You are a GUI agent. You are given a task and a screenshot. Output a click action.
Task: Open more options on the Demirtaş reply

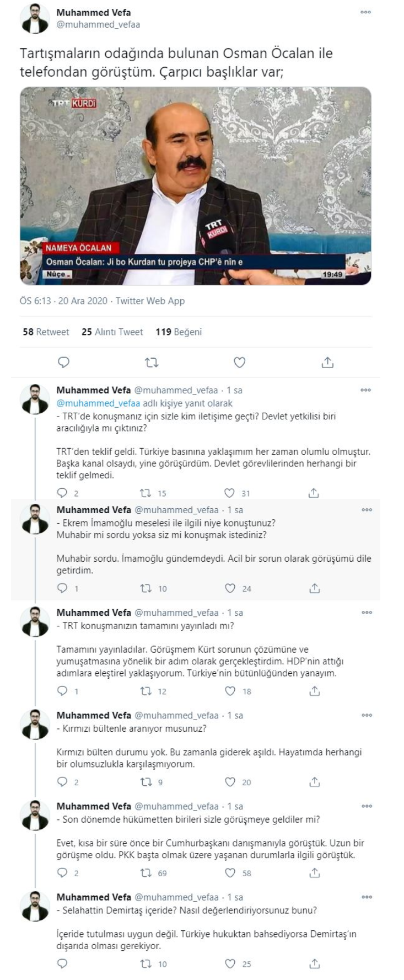point(367,897)
